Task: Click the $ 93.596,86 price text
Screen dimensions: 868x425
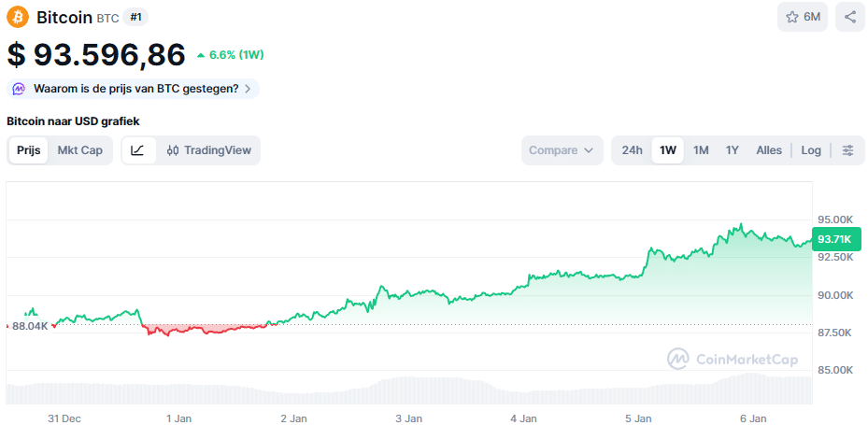Action: pos(96,55)
